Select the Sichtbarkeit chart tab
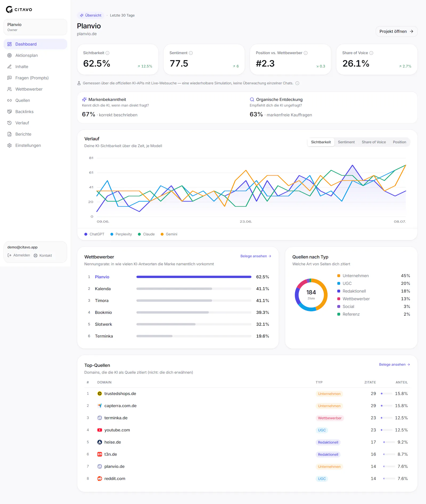The width and height of the screenshot is (426, 504). click(321, 142)
